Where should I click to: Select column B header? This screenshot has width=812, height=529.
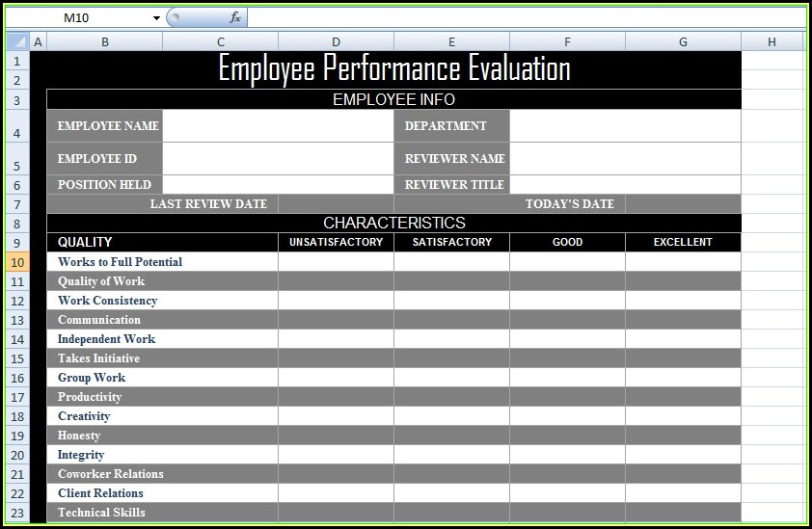(104, 41)
